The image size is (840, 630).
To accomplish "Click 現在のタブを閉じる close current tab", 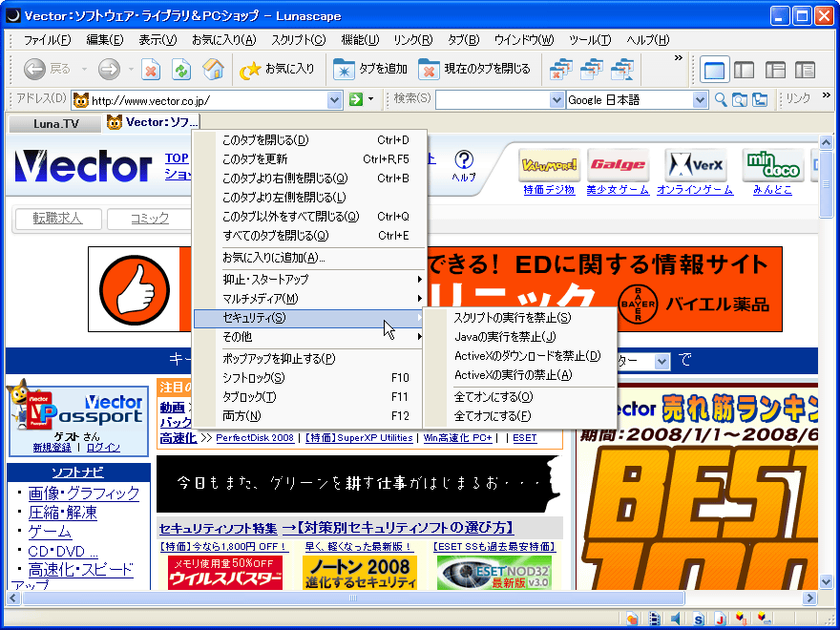I will pyautogui.click(x=474, y=69).
